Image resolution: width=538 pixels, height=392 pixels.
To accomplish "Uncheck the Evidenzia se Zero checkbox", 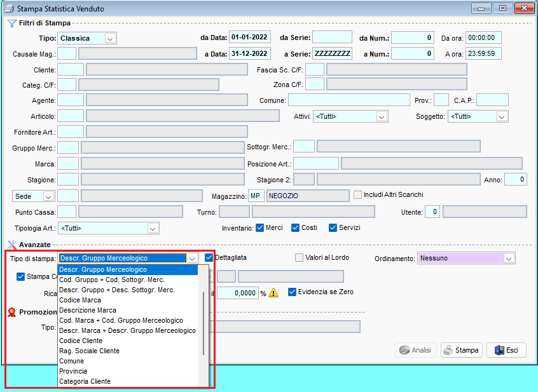I will point(293,292).
